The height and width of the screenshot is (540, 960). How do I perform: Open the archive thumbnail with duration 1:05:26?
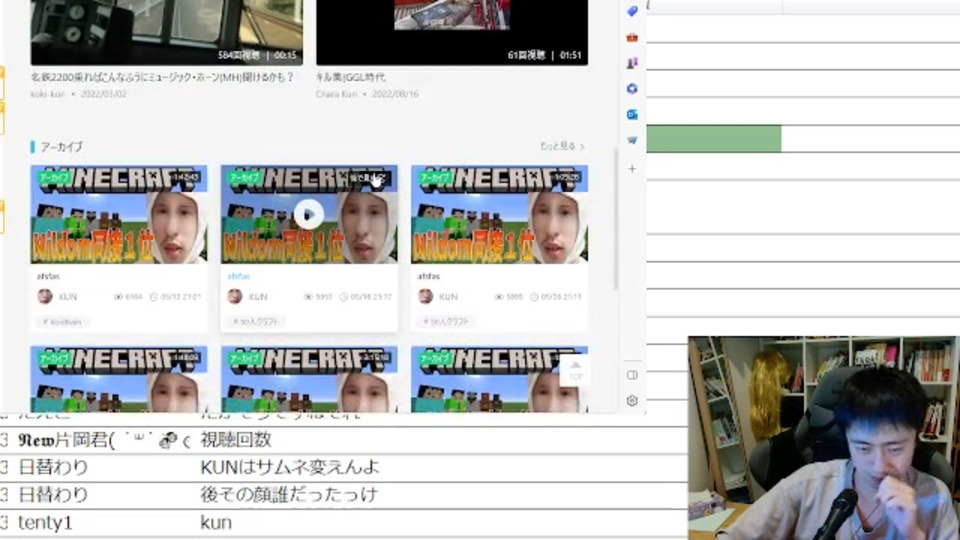pyautogui.click(x=500, y=214)
